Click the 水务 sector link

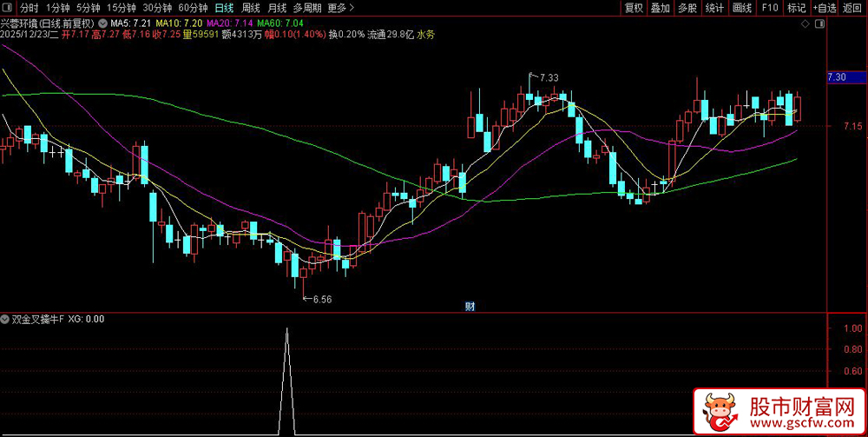(426, 35)
